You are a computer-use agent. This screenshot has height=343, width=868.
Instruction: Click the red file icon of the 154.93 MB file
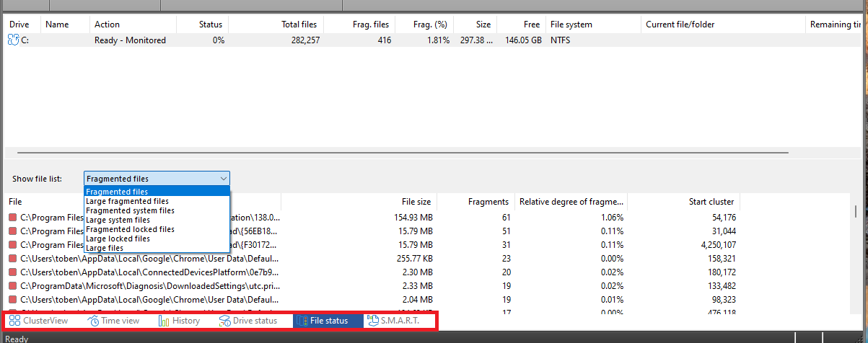[x=12, y=218]
